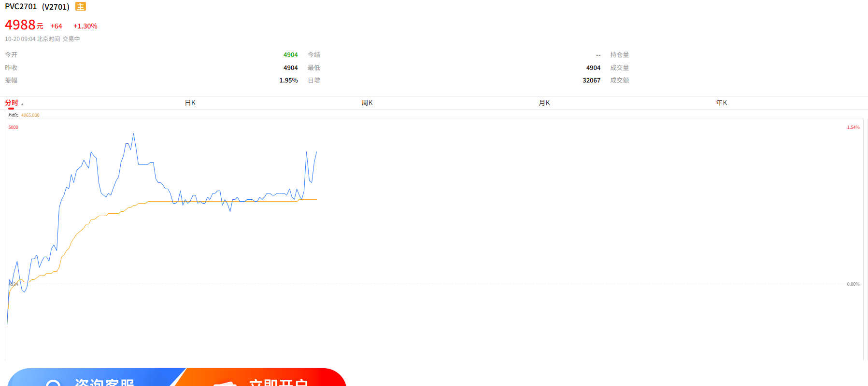The height and width of the screenshot is (386, 868).
Task: Click the 32067 daily increase value
Action: [592, 81]
